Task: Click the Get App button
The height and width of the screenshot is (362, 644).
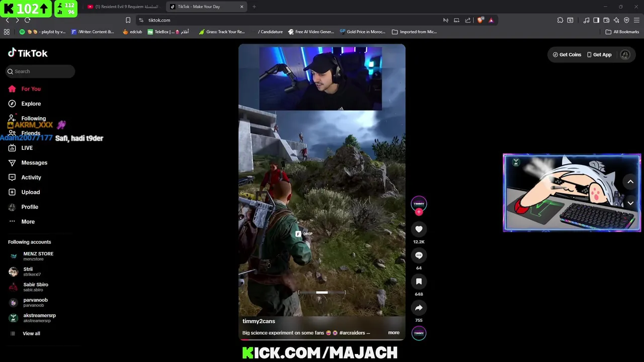Action: click(599, 55)
